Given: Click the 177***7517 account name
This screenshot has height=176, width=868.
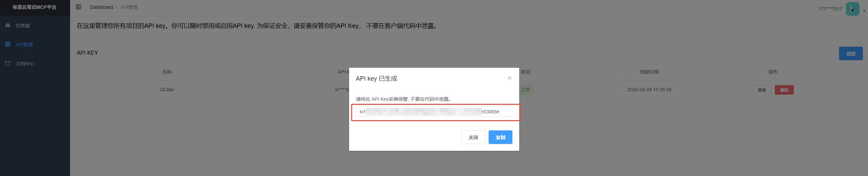Looking at the screenshot, I should (x=830, y=9).
